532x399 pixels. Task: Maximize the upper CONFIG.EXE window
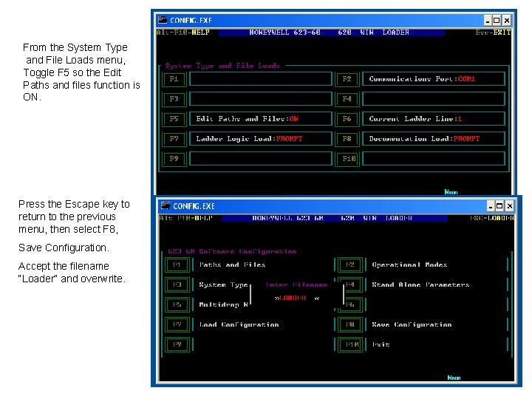tap(497, 21)
